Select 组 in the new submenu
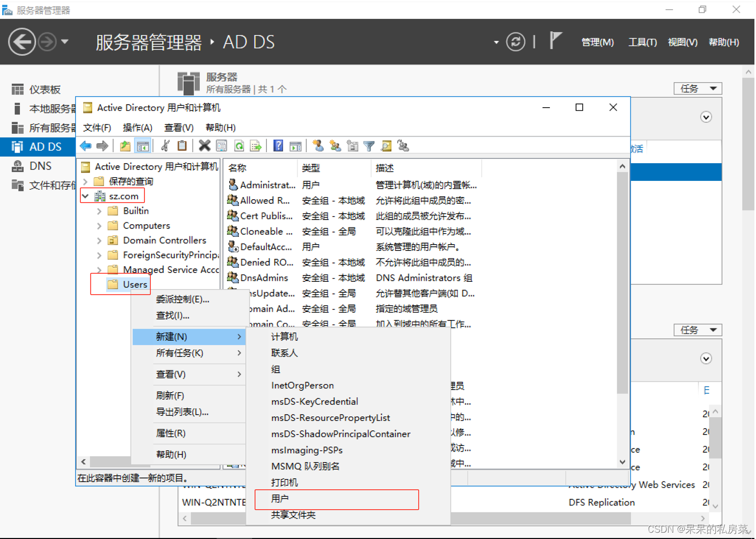756x539 pixels. [x=348, y=369]
